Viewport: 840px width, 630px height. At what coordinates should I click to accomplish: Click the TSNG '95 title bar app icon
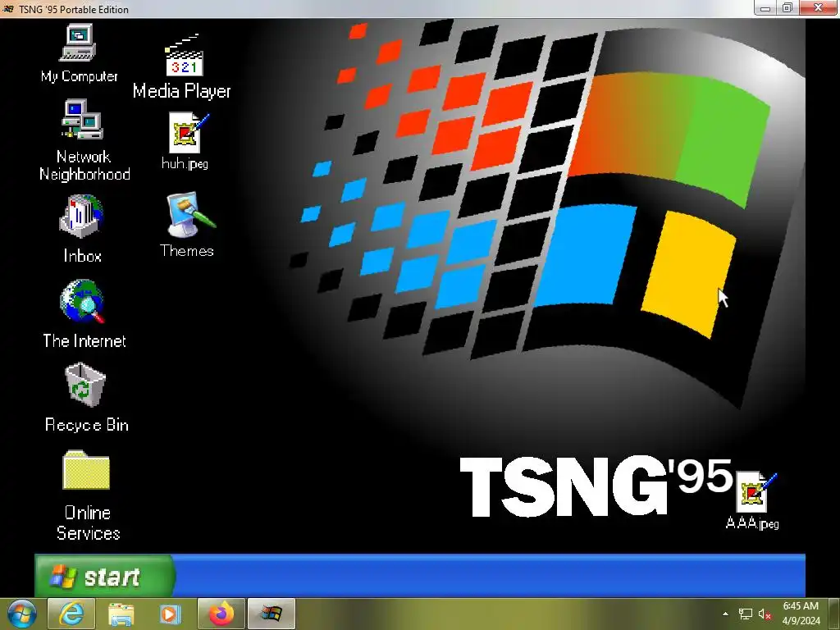pos(8,9)
